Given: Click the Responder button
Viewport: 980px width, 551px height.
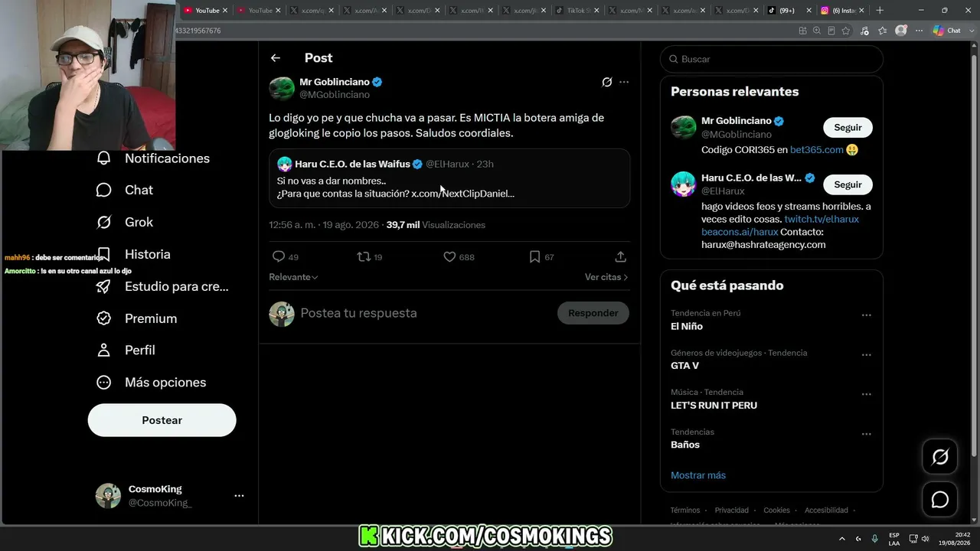Looking at the screenshot, I should point(593,313).
